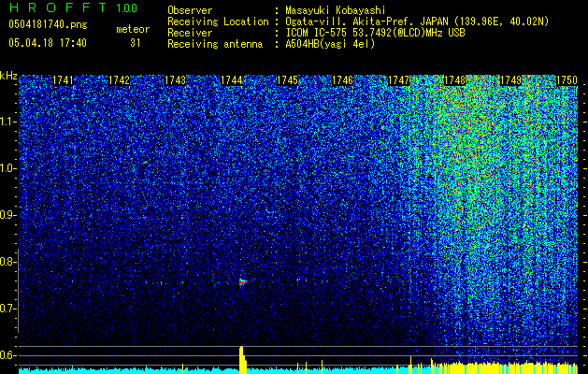Click the 0.6 frequency axis label
Screen dimensions: 588x374
(x=8, y=355)
